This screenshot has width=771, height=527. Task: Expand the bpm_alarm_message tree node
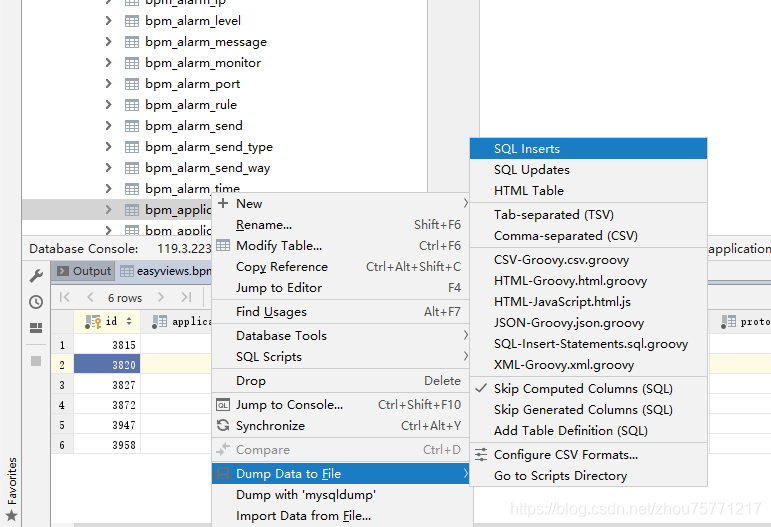(109, 42)
